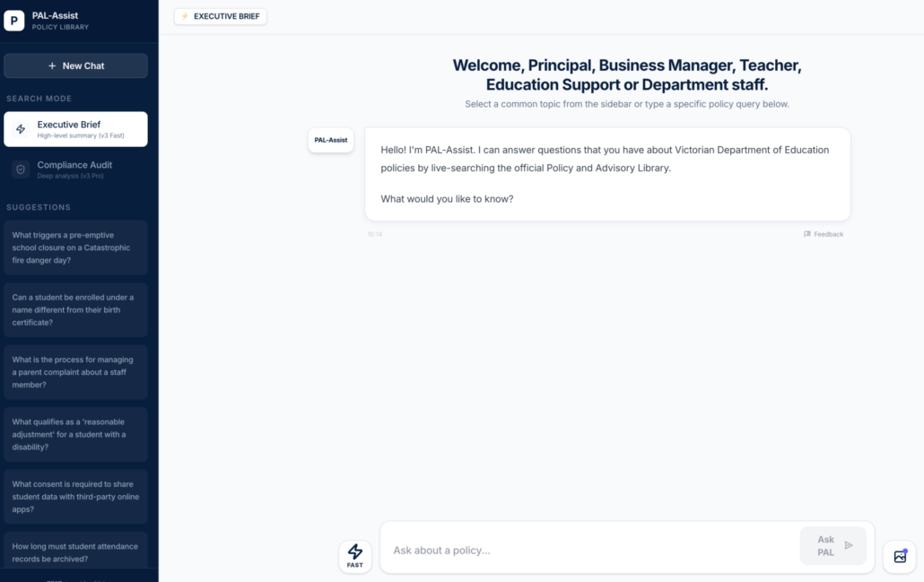This screenshot has height=582, width=924.
Task: Click the FAST lightning mode icon
Action: pyautogui.click(x=355, y=555)
